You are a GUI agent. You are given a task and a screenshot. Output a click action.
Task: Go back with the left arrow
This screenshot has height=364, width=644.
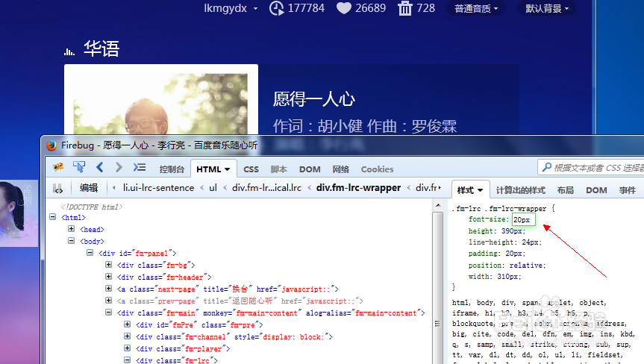99,167
